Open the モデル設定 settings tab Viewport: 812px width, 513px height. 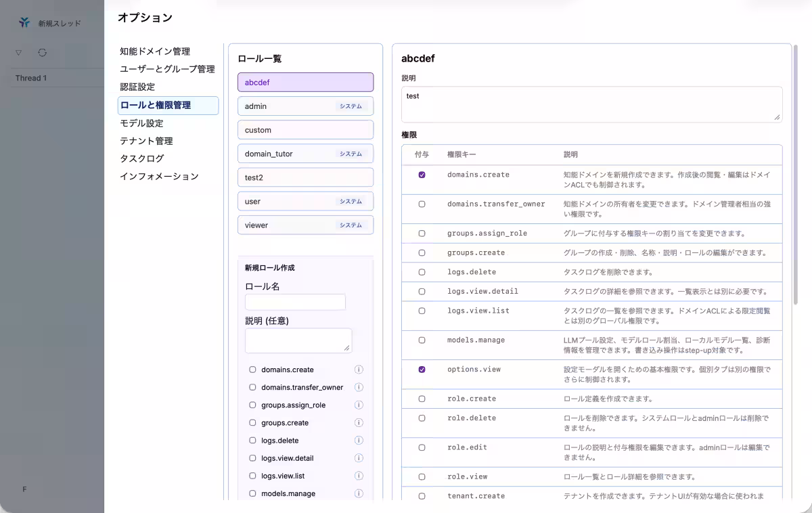(141, 123)
